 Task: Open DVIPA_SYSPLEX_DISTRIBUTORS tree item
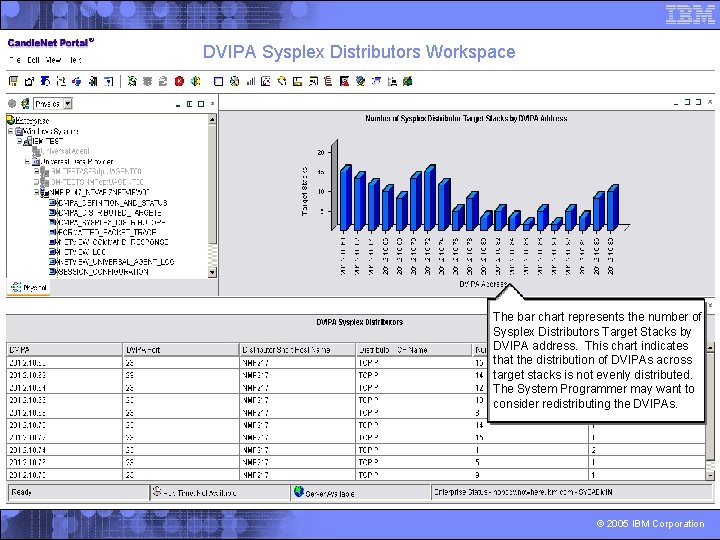pos(110,222)
